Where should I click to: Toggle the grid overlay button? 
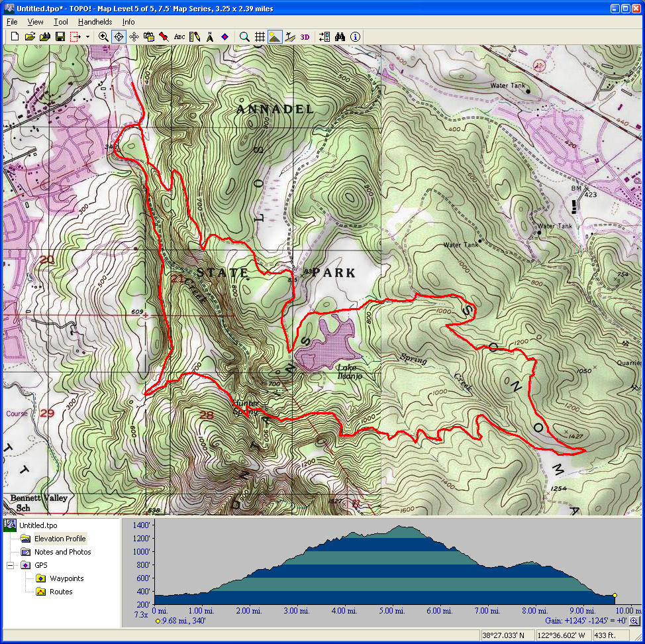click(x=260, y=37)
